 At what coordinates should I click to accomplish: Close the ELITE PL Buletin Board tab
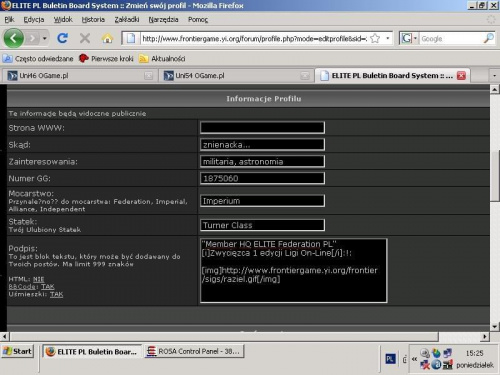click(461, 76)
